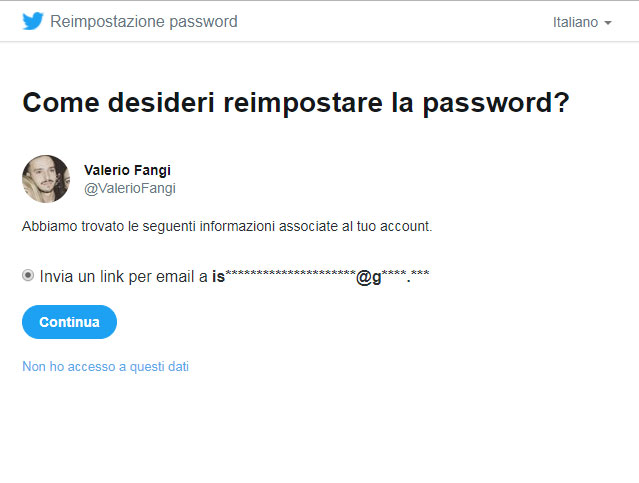Click the word Reimpostazione in the header
The image size is (639, 483).
108,22
